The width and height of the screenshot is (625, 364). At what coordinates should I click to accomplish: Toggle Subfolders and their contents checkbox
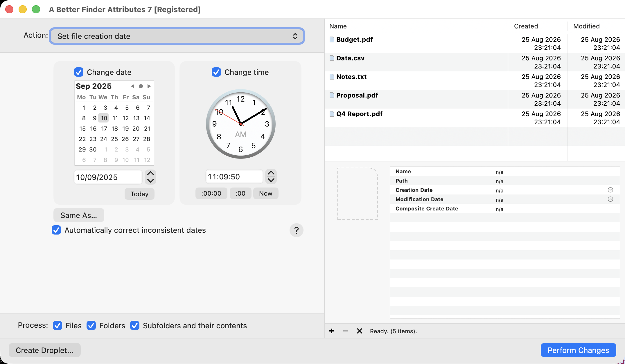[135, 325]
